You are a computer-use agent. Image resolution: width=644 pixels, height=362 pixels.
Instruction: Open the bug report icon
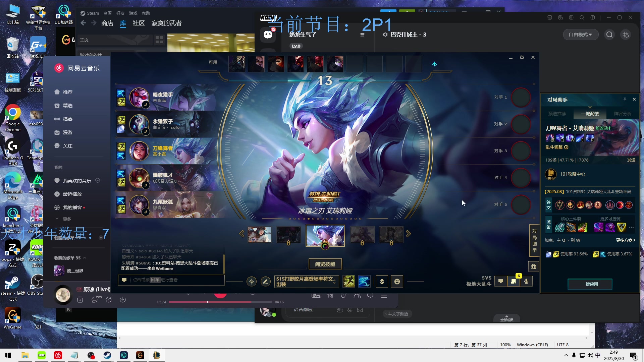point(534,267)
